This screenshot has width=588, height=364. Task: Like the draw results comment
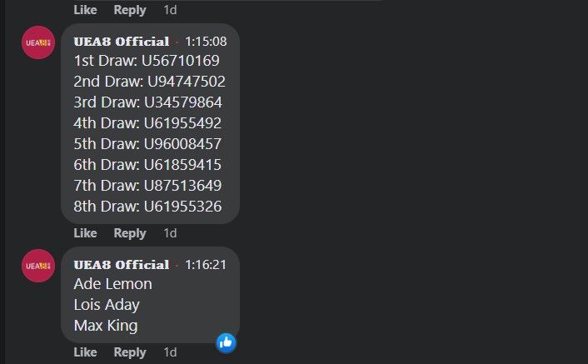coord(85,233)
